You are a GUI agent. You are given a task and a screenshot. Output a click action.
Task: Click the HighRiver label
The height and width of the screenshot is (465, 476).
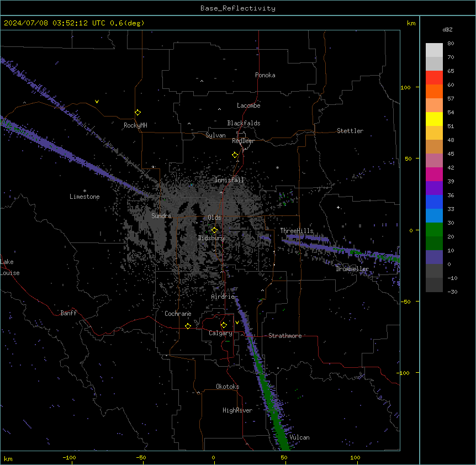pos(237,410)
